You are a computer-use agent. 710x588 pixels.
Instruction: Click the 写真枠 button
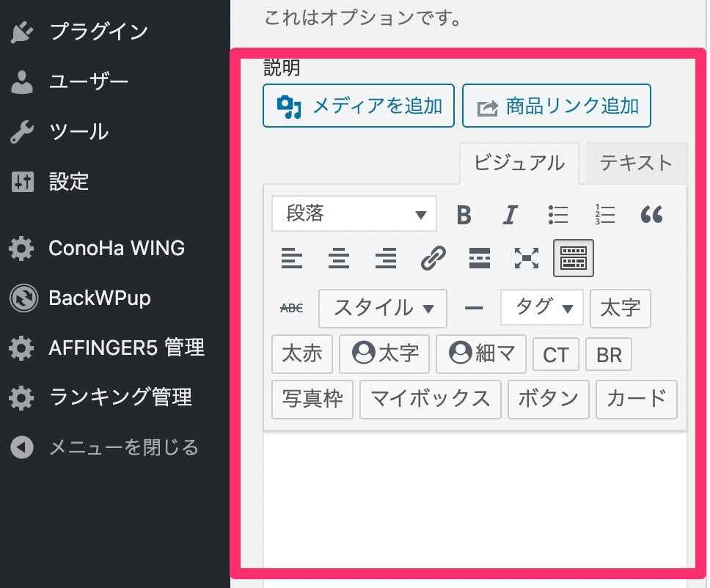point(312,400)
